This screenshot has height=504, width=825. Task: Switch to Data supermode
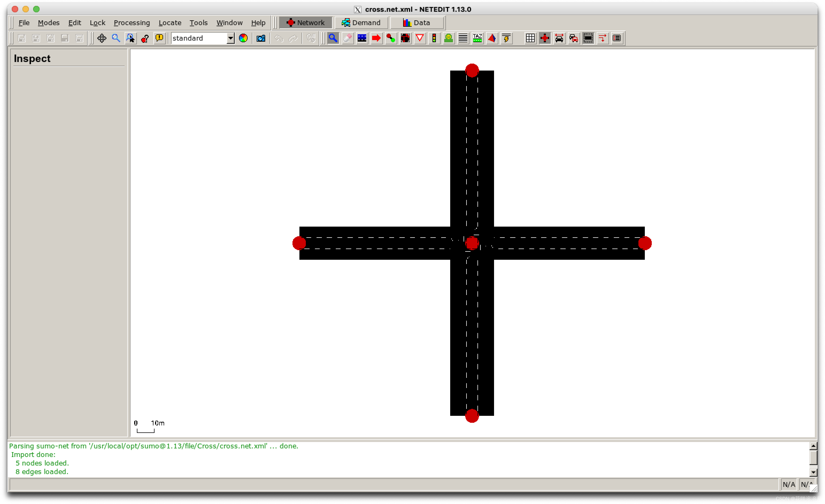pos(417,23)
